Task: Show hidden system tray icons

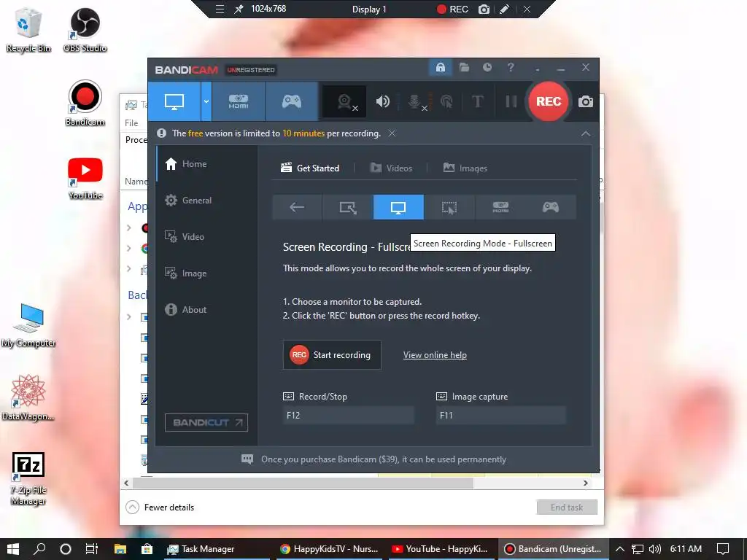Action: tap(620, 549)
